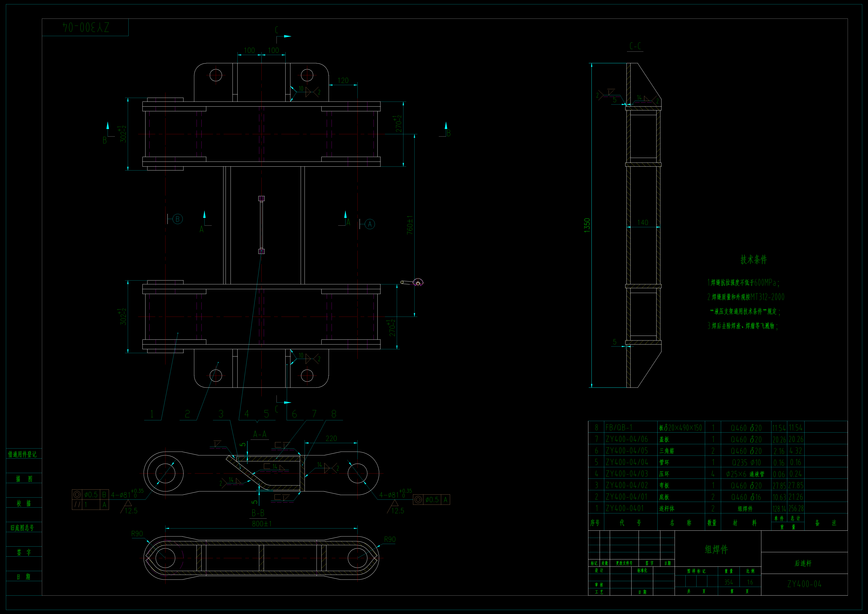Click the "技术条件" heading
This screenshot has height=614, width=868.
(753, 259)
